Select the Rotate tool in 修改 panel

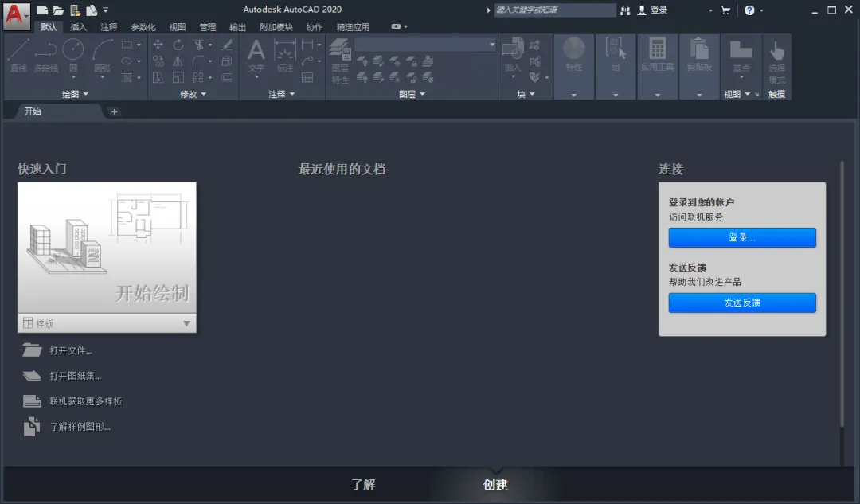pos(178,45)
